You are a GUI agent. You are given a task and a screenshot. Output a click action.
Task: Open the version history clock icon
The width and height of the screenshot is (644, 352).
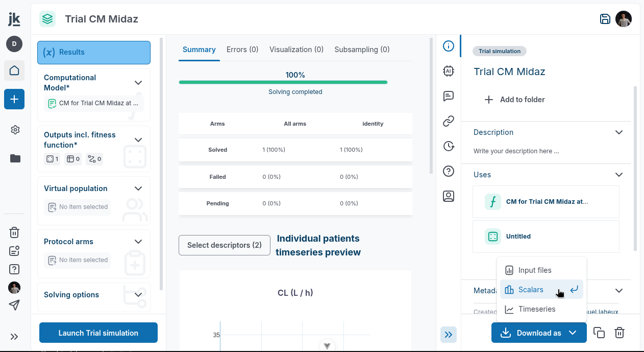point(449,146)
